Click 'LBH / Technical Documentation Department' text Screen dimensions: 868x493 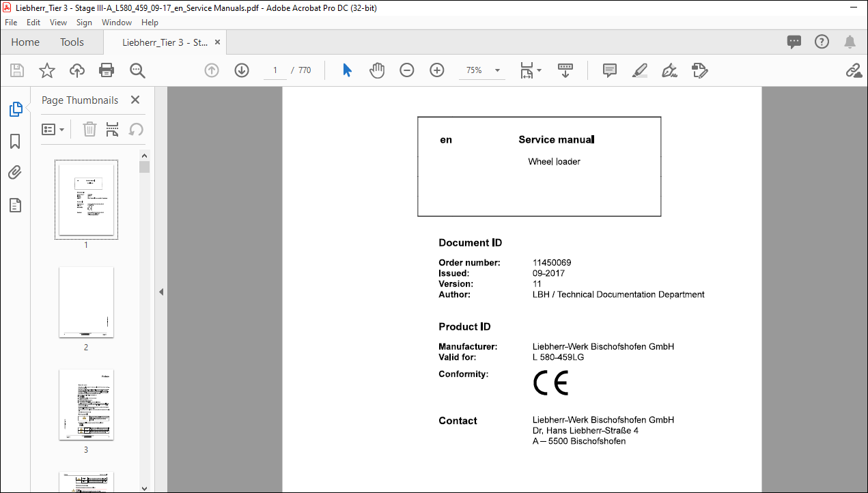tap(618, 295)
